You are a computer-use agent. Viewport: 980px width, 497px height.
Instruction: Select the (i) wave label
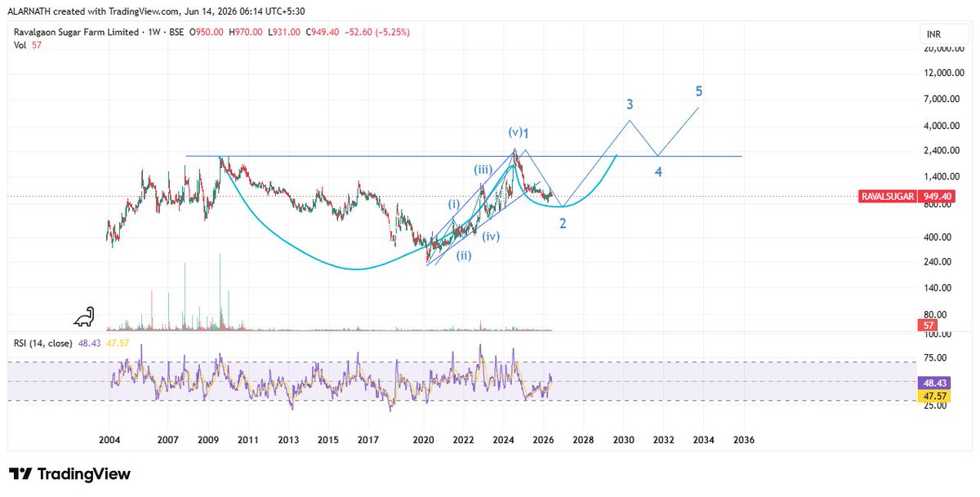tap(453, 205)
